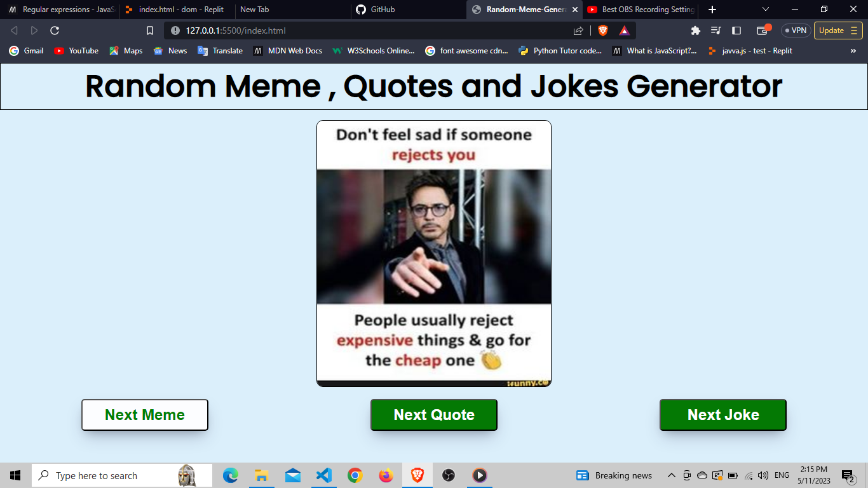Open Firefox from taskbar
This screenshot has height=488, width=868.
(386, 475)
